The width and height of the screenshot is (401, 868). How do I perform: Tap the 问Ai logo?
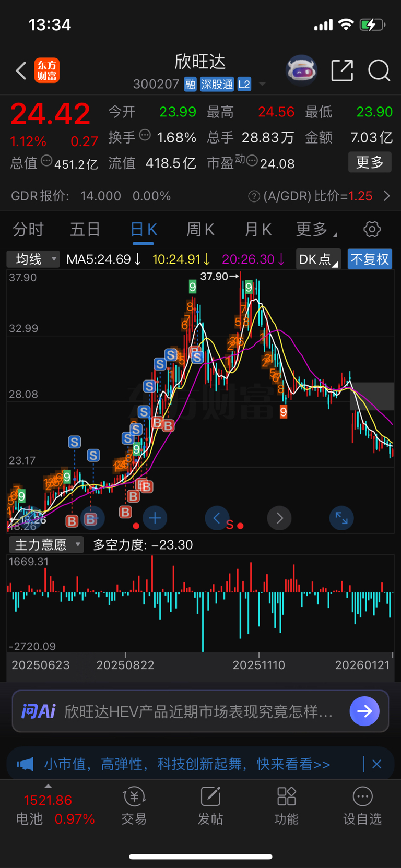click(x=38, y=711)
